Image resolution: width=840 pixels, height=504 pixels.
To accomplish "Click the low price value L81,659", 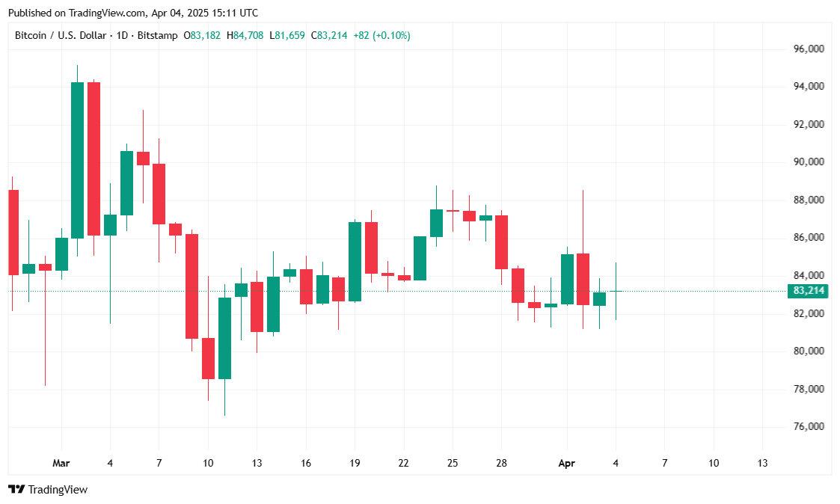I will [289, 35].
